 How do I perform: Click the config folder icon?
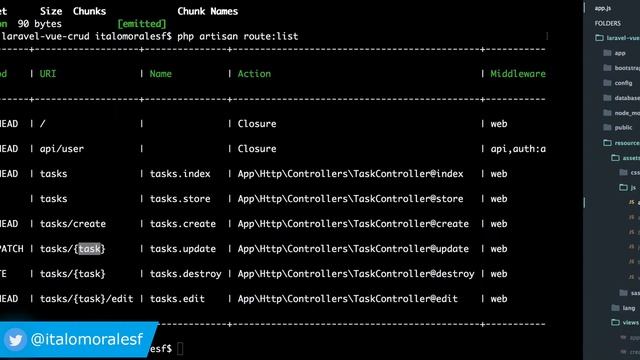click(x=607, y=83)
